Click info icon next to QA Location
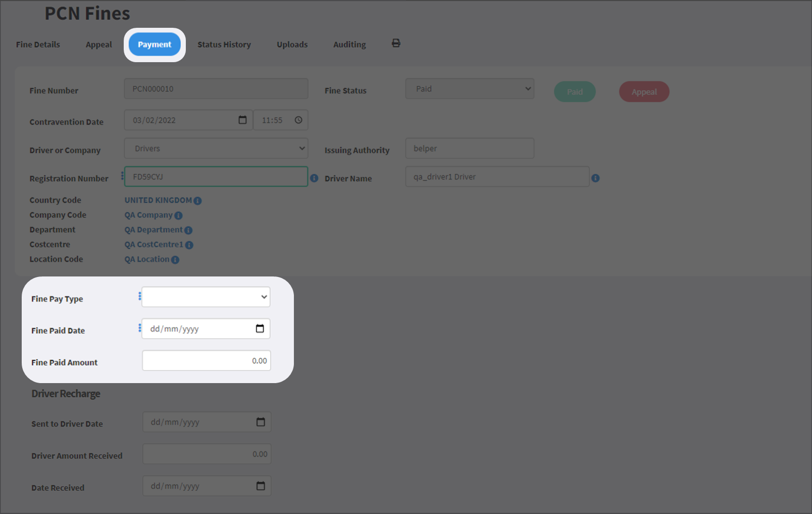The image size is (812, 514). click(175, 260)
